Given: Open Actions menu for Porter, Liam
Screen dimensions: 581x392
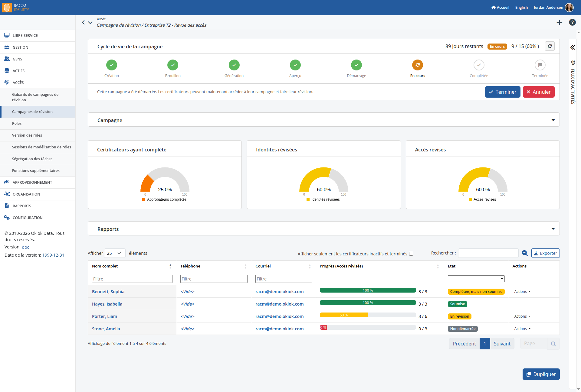Looking at the screenshot, I should [x=522, y=316].
